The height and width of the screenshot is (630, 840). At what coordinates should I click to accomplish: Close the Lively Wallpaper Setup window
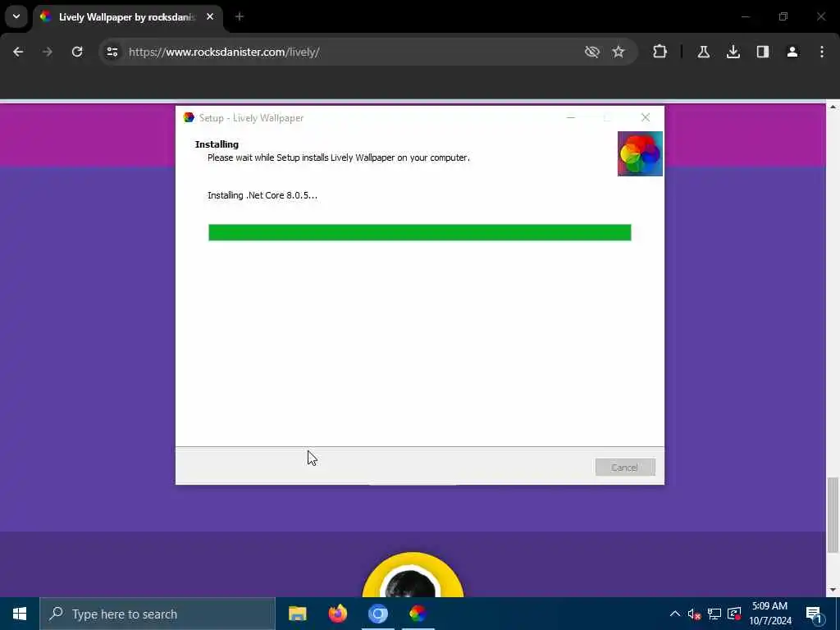[x=646, y=117]
